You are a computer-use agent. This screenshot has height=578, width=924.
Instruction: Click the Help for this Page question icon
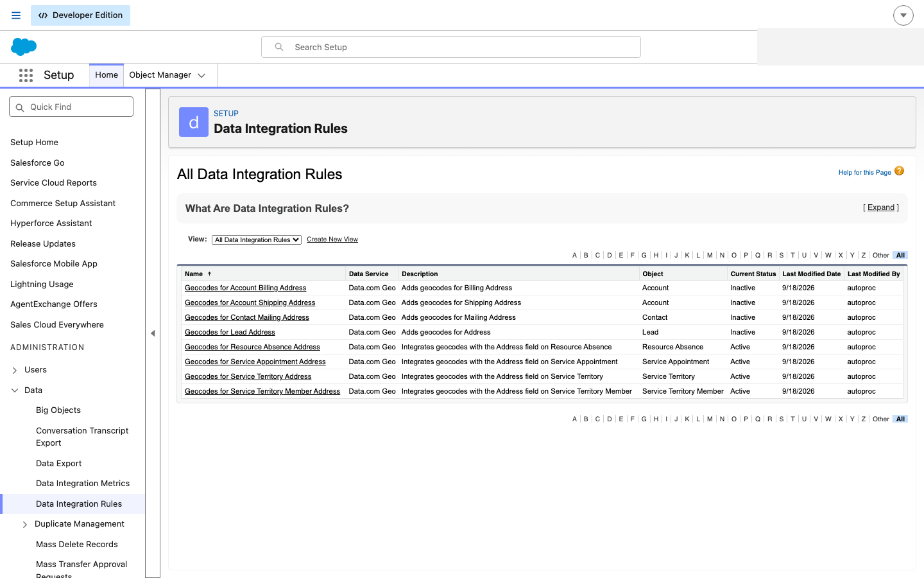(899, 171)
